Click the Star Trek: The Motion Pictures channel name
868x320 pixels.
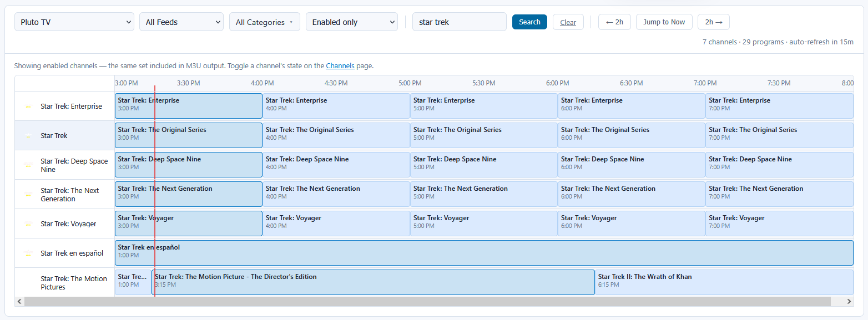click(74, 283)
